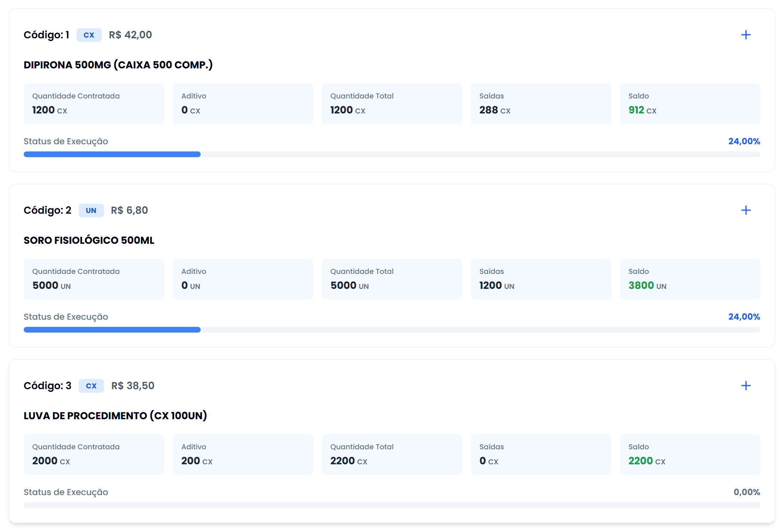Image resolution: width=784 pixels, height=532 pixels.
Task: Click Aditivo 0 CX in Dipirona card
Action: pos(191,110)
